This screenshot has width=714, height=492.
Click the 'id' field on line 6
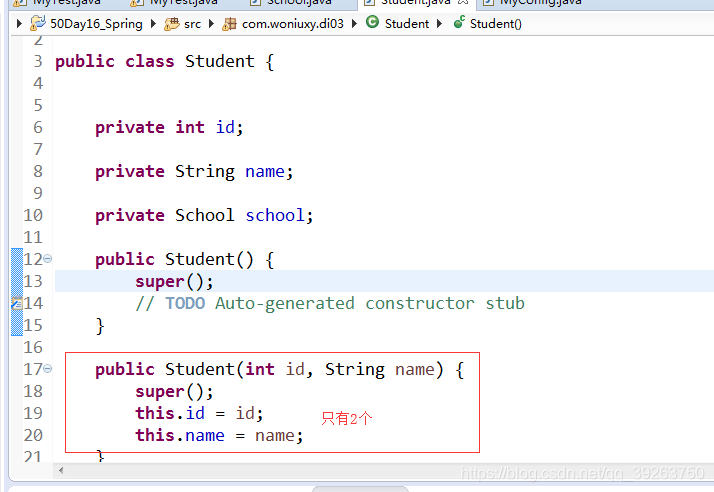(x=225, y=127)
